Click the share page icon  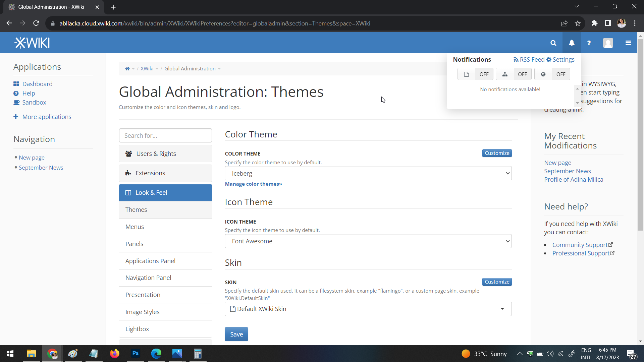pos(564,23)
